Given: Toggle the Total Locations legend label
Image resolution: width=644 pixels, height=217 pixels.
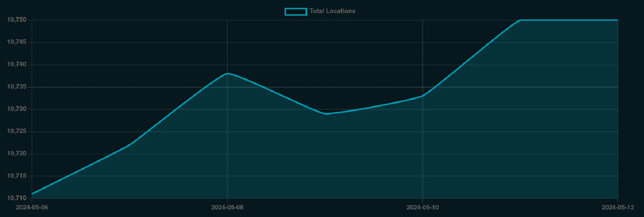Looking at the screenshot, I should click(332, 11).
